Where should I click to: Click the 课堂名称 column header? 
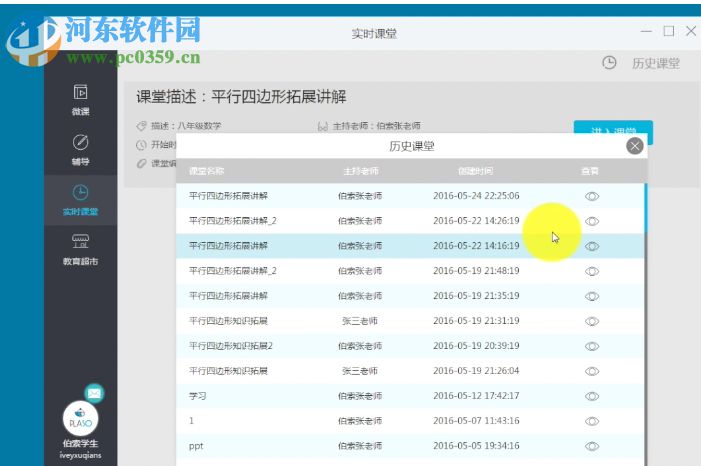(x=206, y=171)
